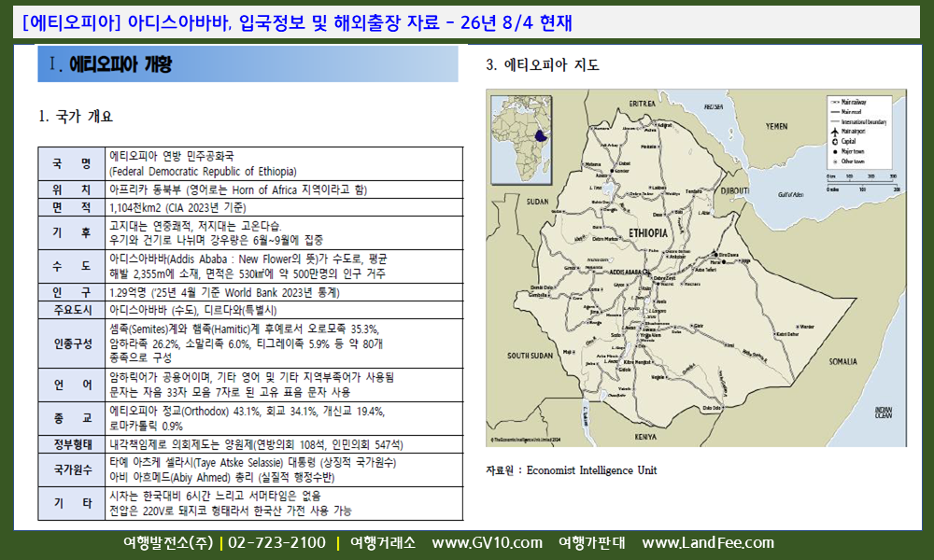Click the 위치 row label
Viewport: 934px width, 560px height.
[72, 189]
